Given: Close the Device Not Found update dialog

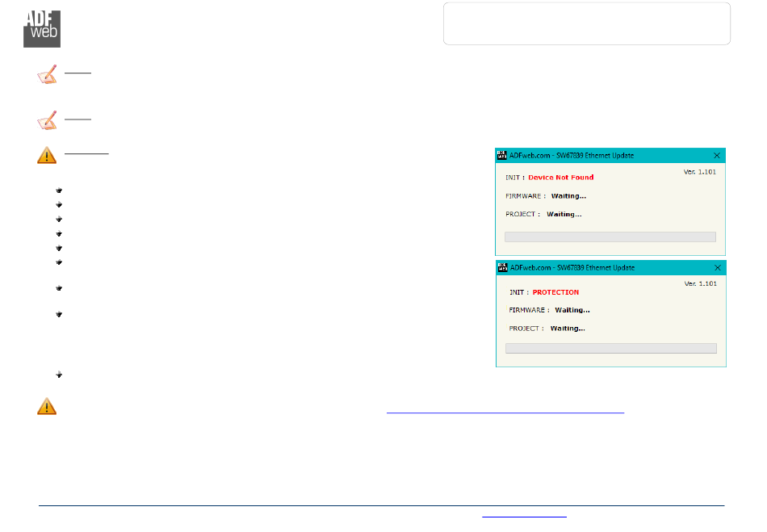Looking at the screenshot, I should pos(716,155).
